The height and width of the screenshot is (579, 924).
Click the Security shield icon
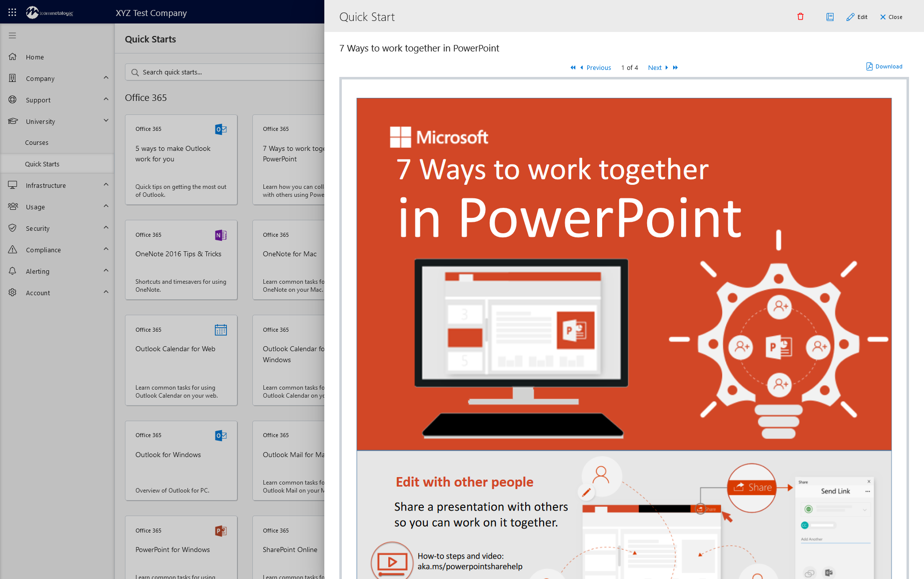12,228
